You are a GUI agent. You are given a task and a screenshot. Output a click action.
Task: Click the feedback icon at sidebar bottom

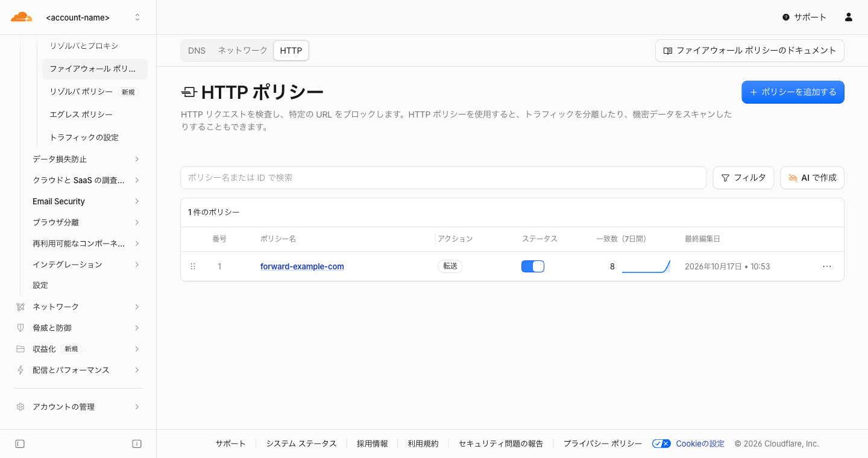pos(137,444)
